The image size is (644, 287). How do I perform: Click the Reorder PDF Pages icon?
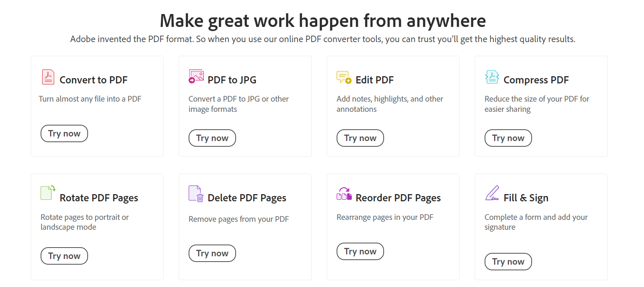344,194
